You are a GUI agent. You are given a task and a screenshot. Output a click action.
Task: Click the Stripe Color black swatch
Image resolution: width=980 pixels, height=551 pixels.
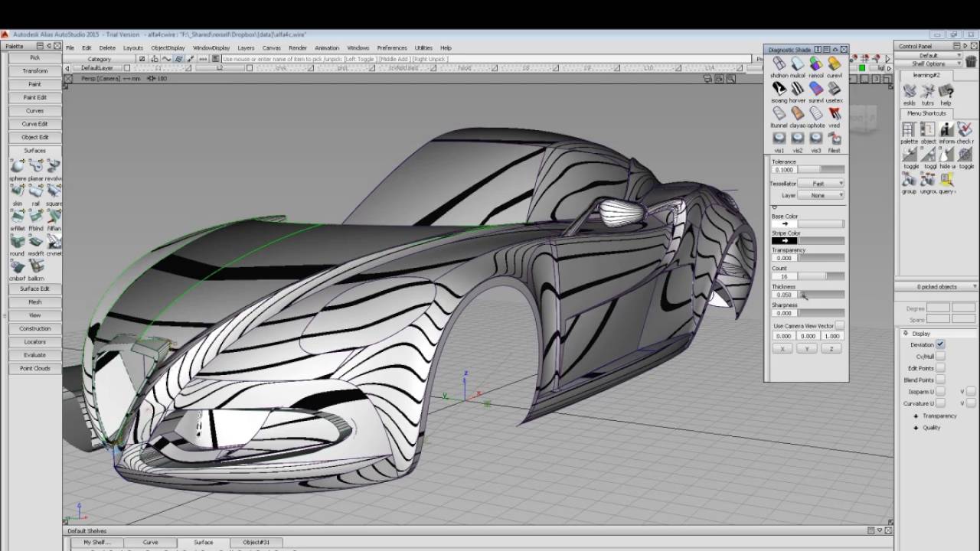pyautogui.click(x=784, y=241)
